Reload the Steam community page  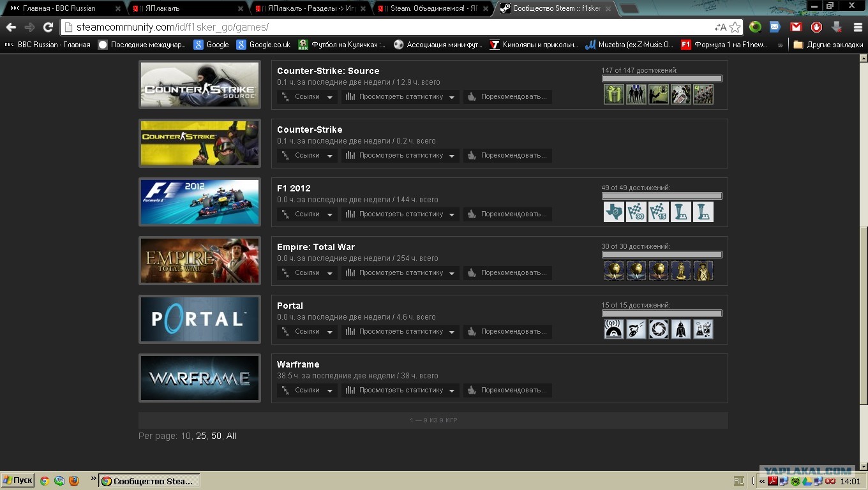click(48, 27)
